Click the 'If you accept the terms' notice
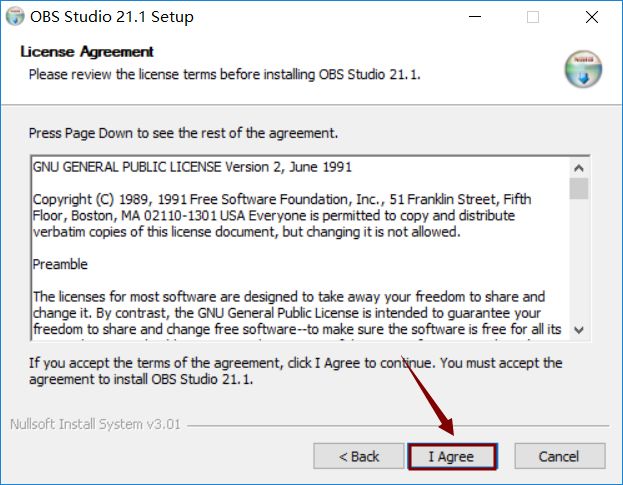The height and width of the screenshot is (485, 623). (x=295, y=371)
